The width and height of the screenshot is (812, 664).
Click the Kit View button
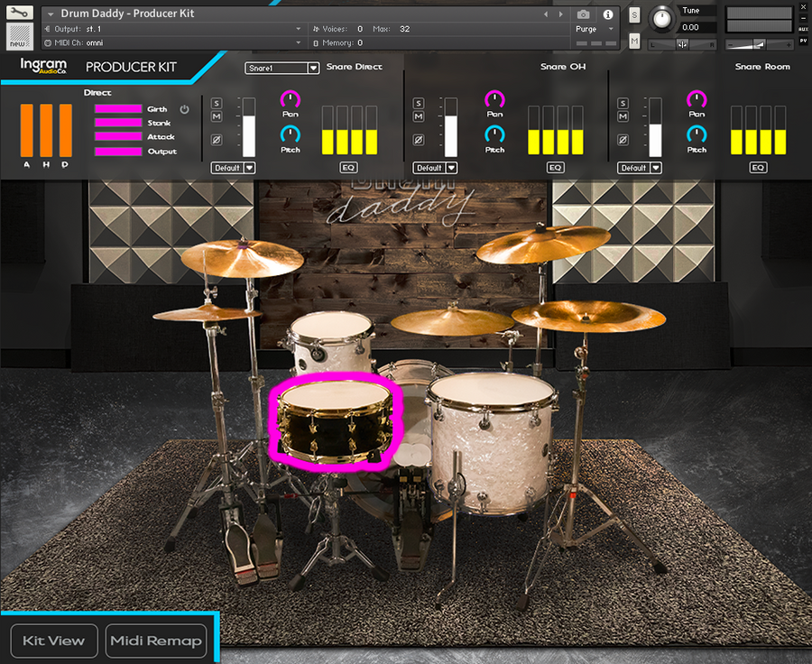pyautogui.click(x=53, y=641)
